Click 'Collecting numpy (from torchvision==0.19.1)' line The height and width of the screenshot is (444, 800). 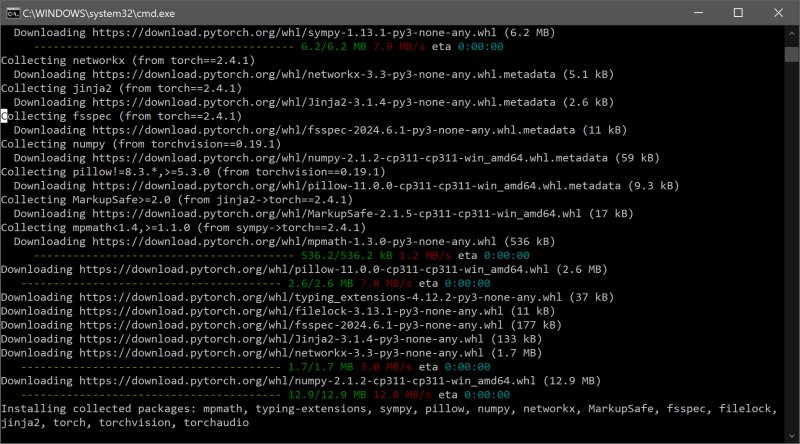pyautogui.click(x=141, y=144)
